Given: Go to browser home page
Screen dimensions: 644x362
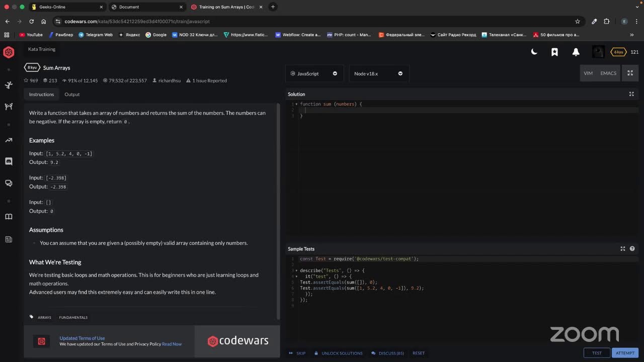Looking at the screenshot, I should [x=43, y=21].
